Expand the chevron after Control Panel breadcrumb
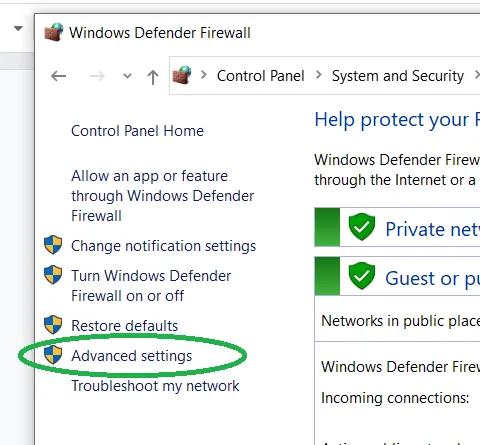 pos(318,75)
